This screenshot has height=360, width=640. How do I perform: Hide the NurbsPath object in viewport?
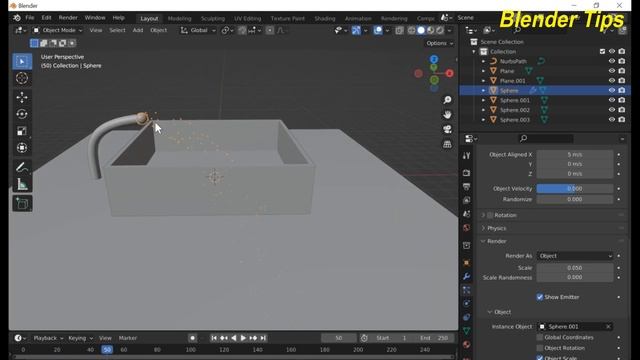coord(611,61)
